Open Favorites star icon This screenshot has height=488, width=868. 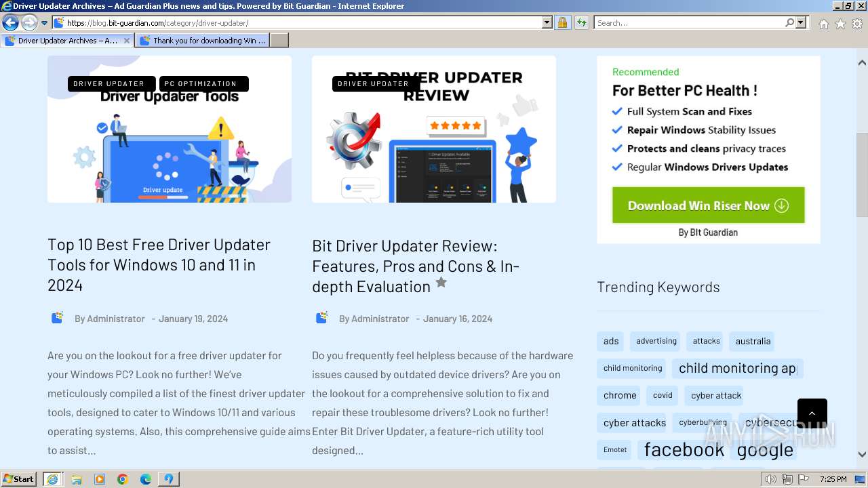(x=840, y=24)
